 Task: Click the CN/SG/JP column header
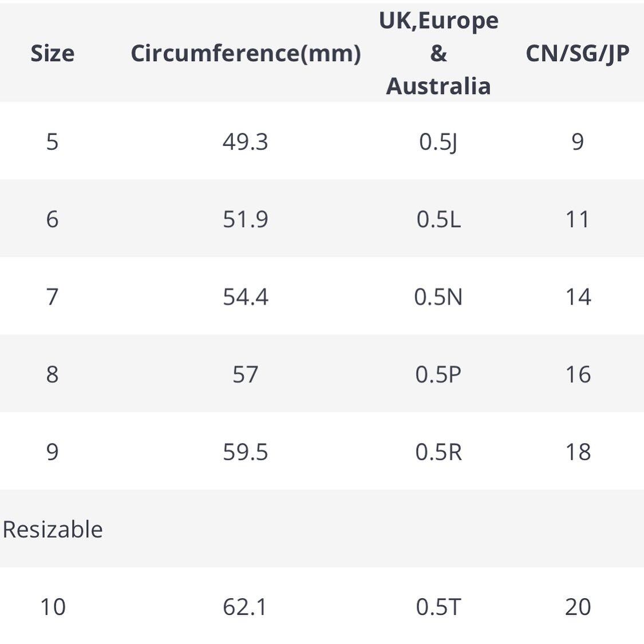point(577,53)
